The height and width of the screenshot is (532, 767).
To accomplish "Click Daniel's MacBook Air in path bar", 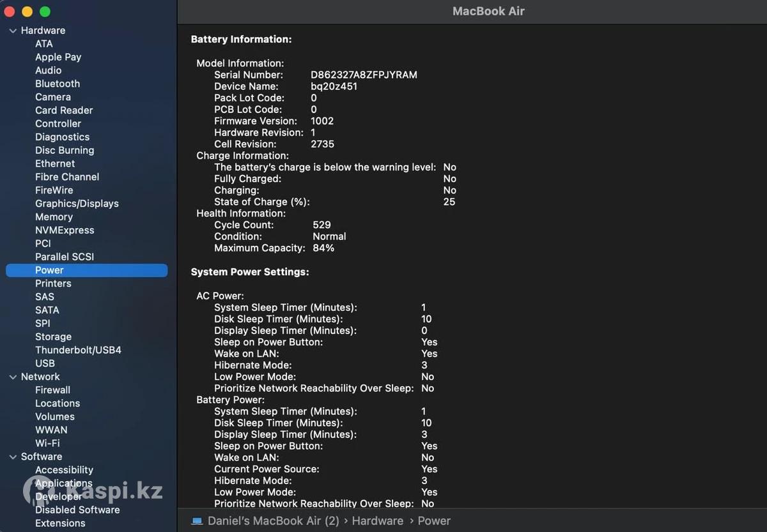I will click(273, 521).
